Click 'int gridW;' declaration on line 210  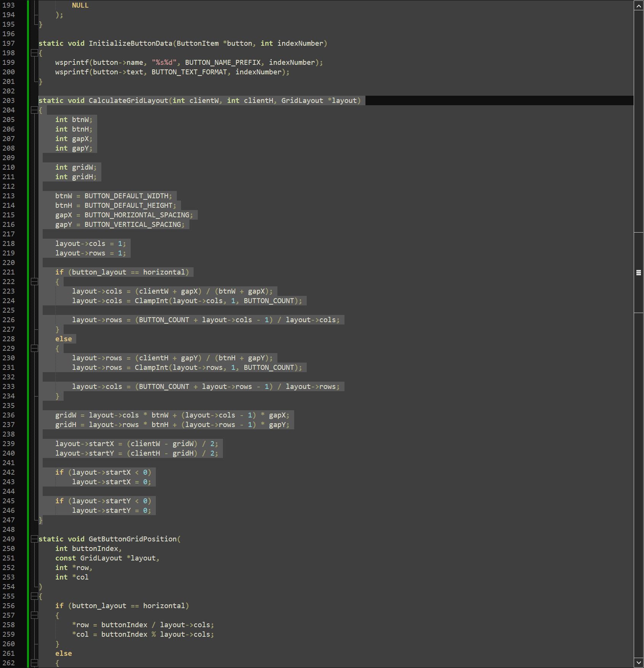click(x=76, y=167)
